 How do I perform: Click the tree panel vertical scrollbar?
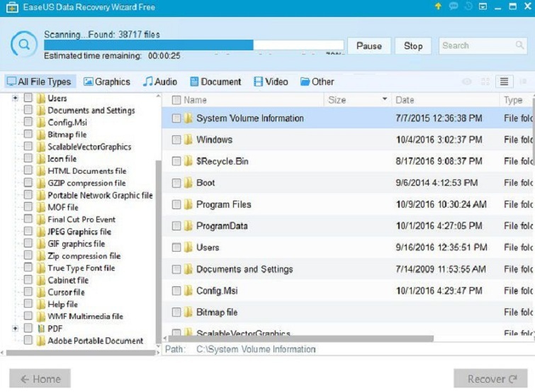pyautogui.click(x=158, y=252)
